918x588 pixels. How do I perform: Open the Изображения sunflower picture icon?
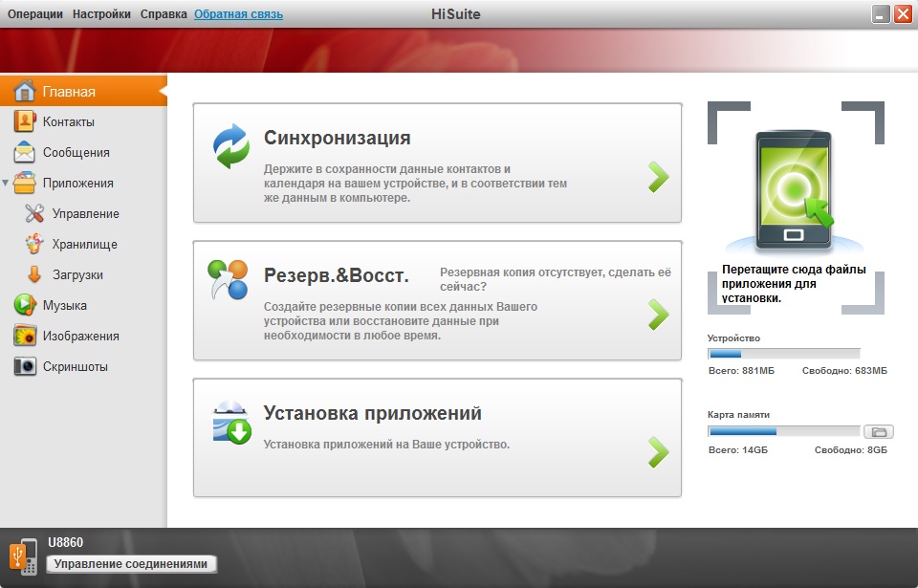[x=25, y=336]
